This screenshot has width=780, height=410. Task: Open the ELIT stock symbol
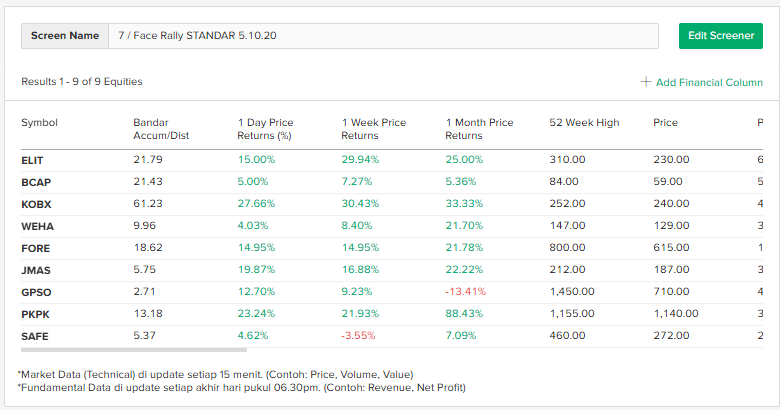pyautogui.click(x=32, y=160)
